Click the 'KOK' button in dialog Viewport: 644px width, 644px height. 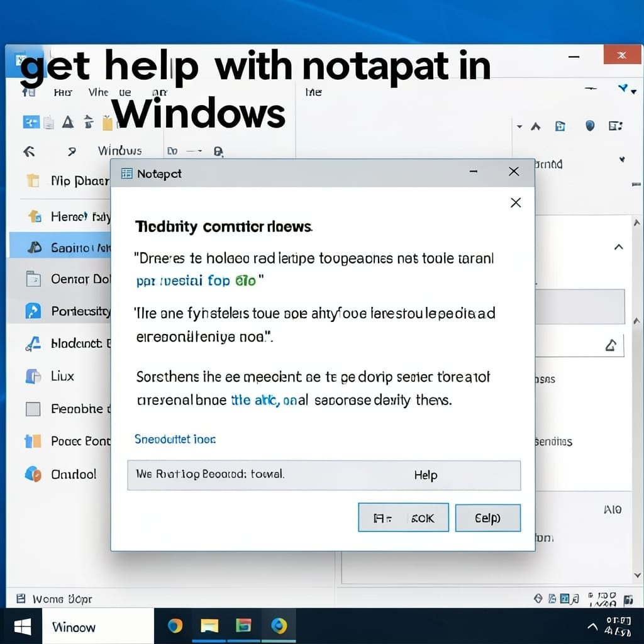pos(403,518)
